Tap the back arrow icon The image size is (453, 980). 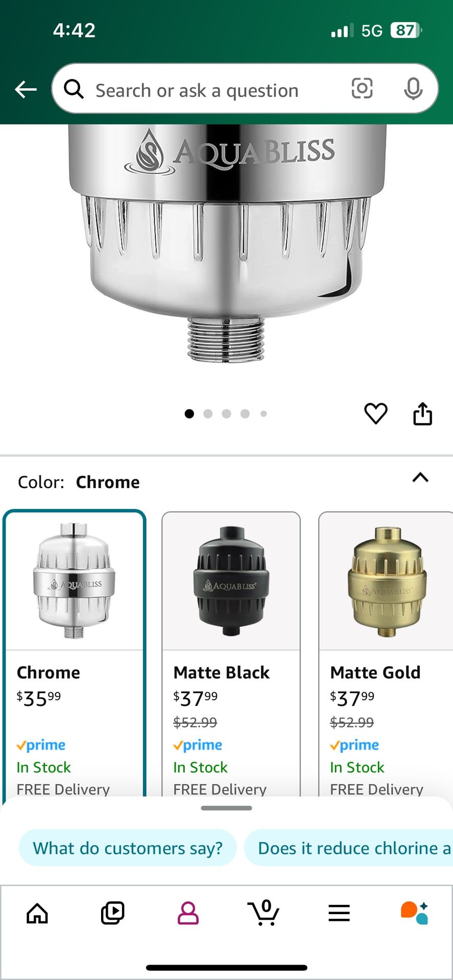(x=26, y=89)
